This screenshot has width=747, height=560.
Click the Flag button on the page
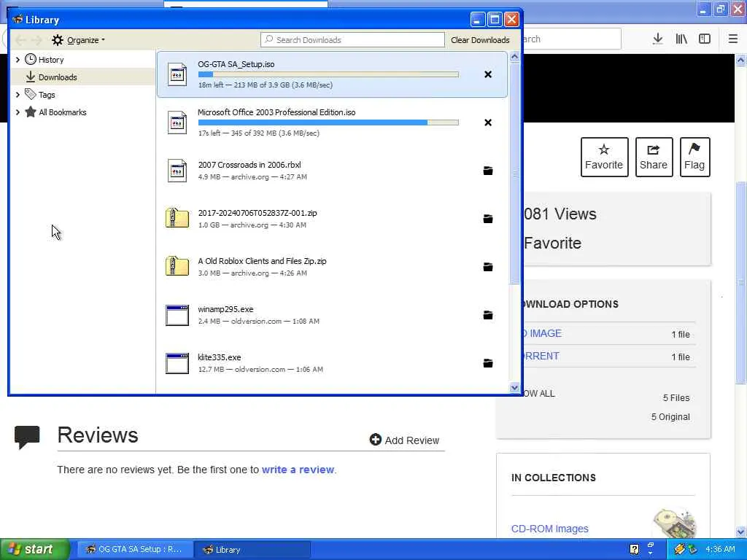(694, 157)
